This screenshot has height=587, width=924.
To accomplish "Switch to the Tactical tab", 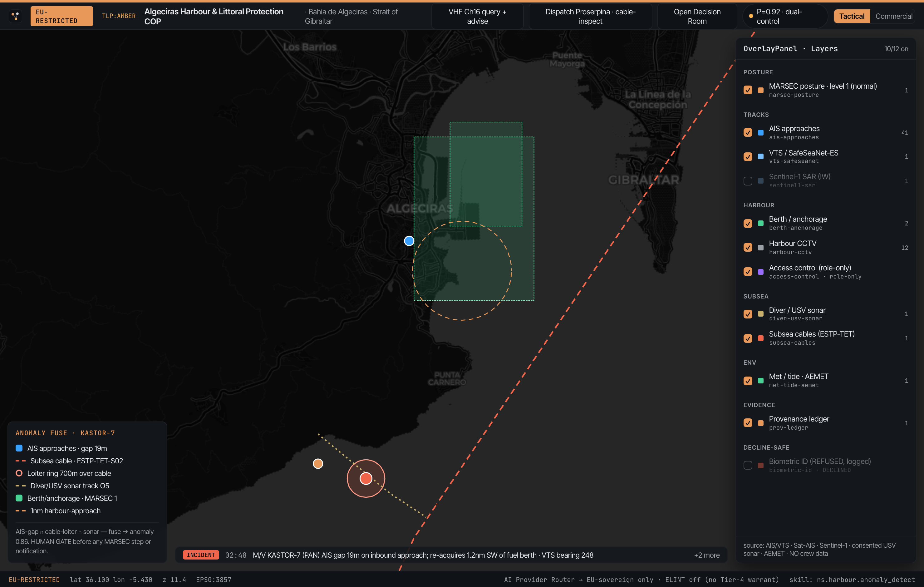I will click(x=852, y=16).
